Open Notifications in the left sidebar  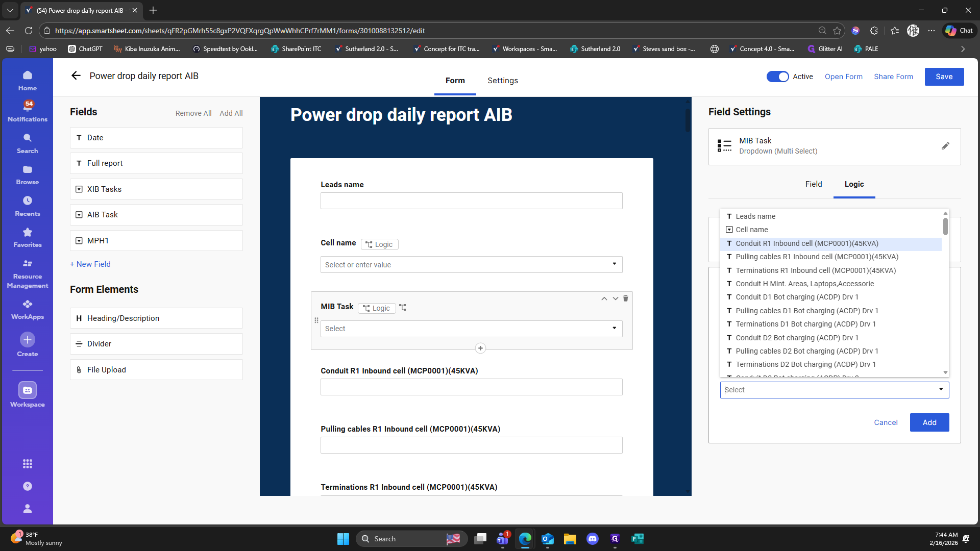click(x=28, y=111)
